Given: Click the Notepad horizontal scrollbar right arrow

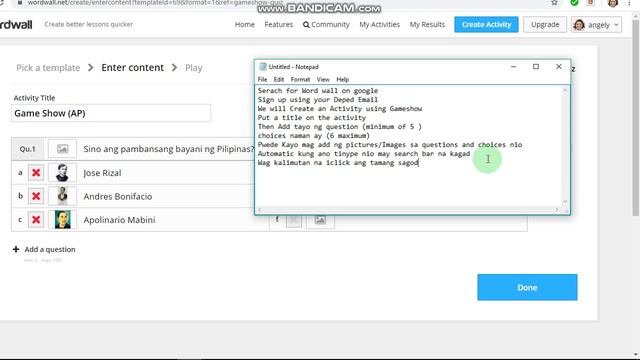Looking at the screenshot, I should pyautogui.click(x=557, y=210).
